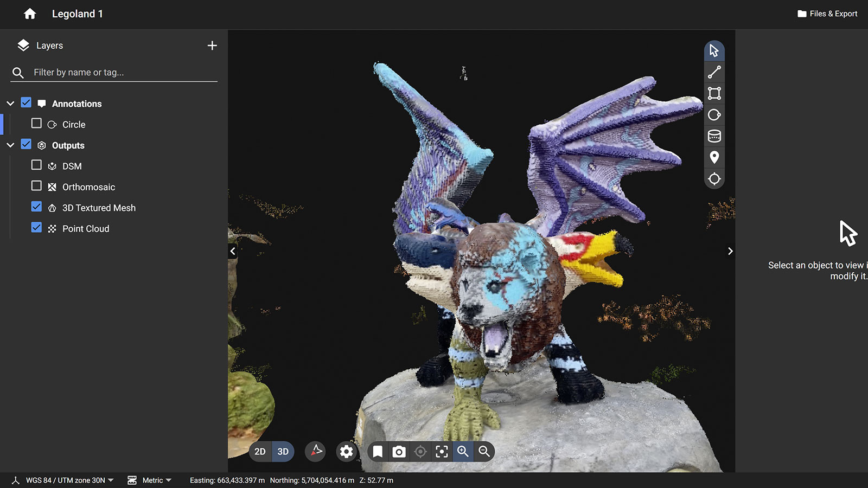
Task: Switch viewer to 3D mode
Action: pos(283,452)
